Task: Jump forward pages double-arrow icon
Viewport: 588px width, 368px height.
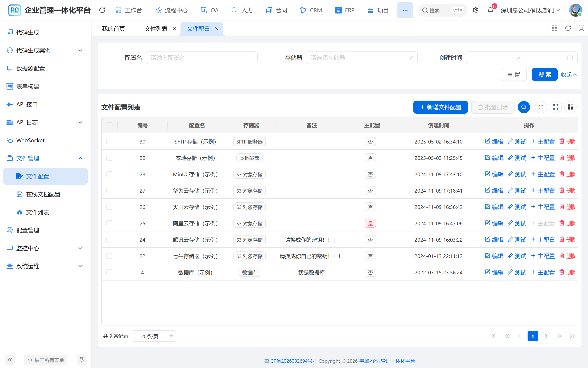Action: point(559,336)
